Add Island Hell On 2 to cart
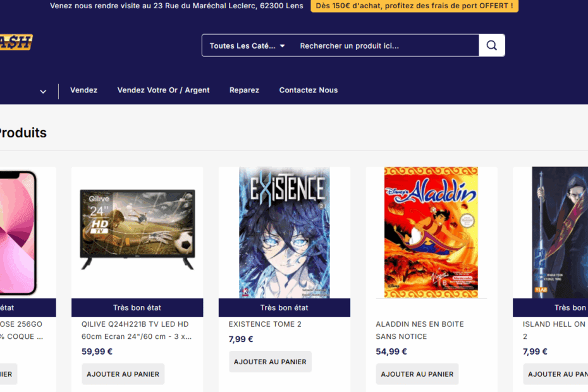Screen dimensions: 588x392 [x=555, y=374]
